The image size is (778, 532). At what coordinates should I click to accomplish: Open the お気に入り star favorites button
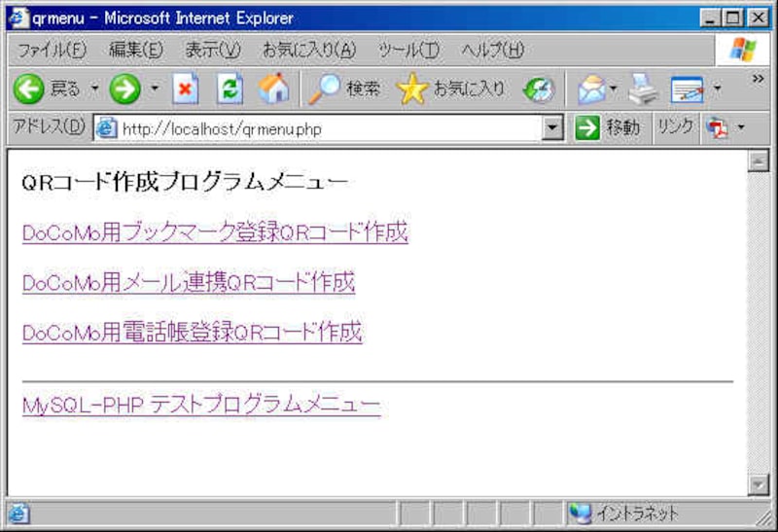[x=450, y=89]
